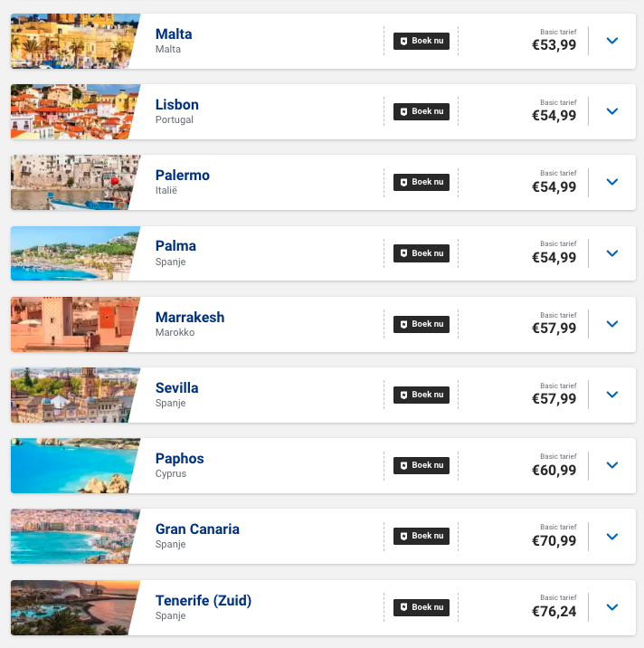Click the Gran Canaria destination name
Viewport: 644px width, 648px height.
tap(197, 529)
